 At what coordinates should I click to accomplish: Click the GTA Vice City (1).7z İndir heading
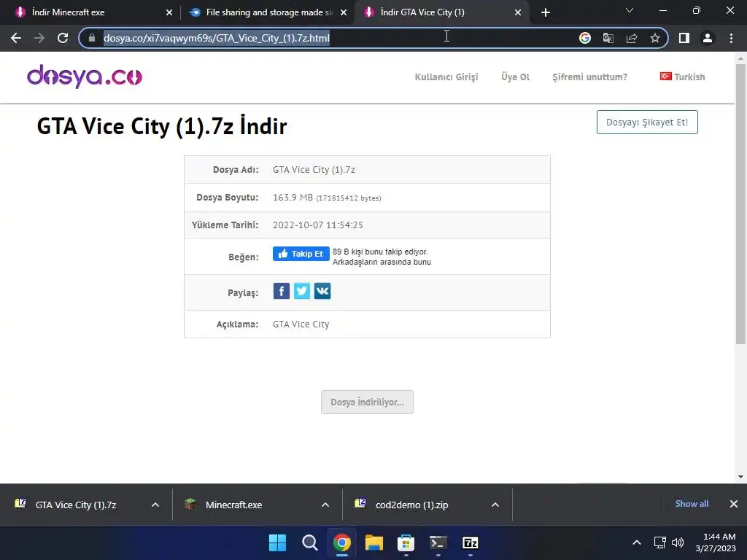click(162, 126)
